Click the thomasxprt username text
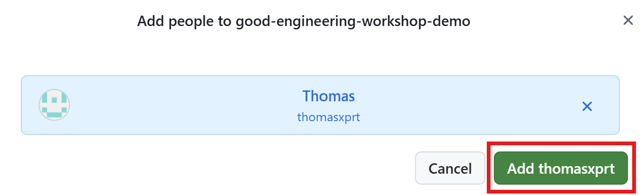644x195 pixels. coord(328,117)
